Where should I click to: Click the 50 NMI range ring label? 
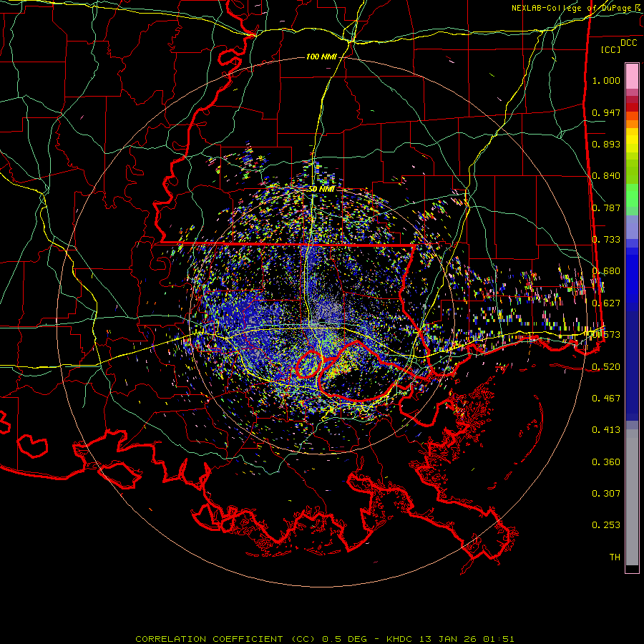pos(321,189)
